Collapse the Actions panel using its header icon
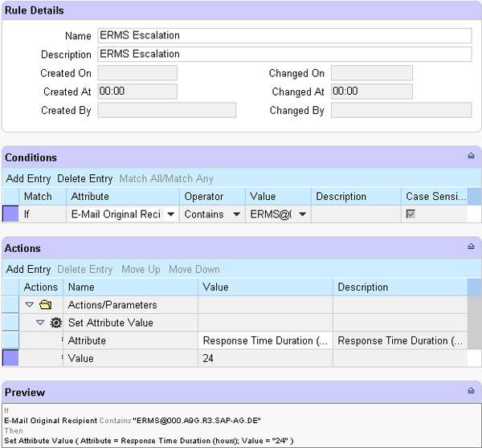This screenshot has width=482, height=448. coord(471,247)
